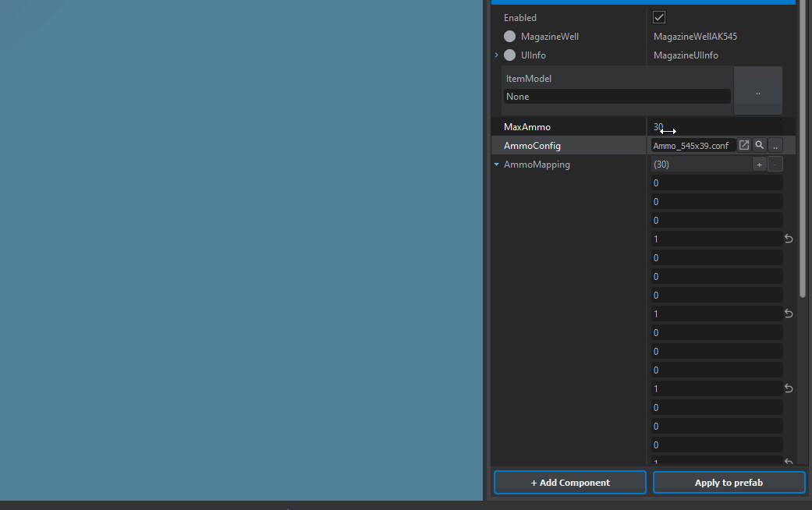This screenshot has height=510, width=812.
Task: Click the circle icon beside MagazineWell
Action: point(509,37)
